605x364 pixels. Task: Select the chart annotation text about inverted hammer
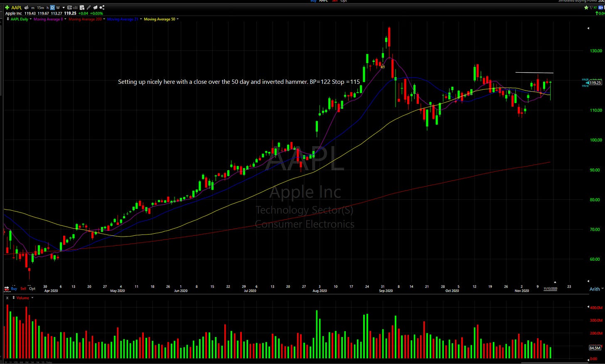[239, 82]
